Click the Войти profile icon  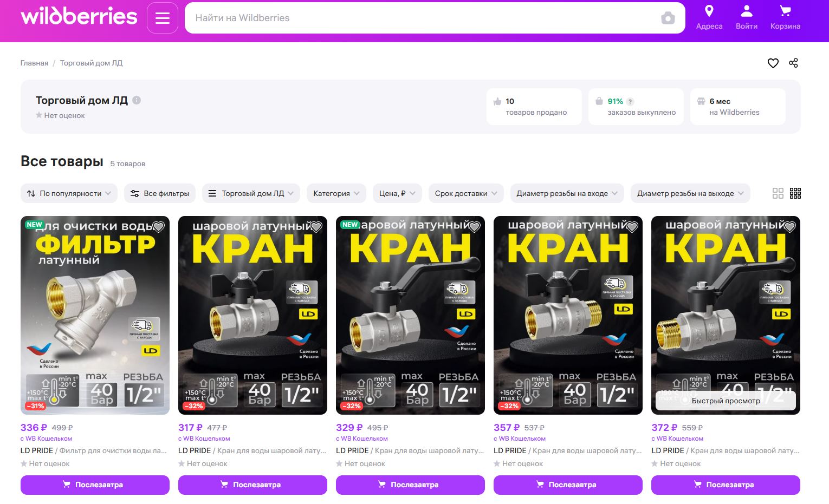(747, 17)
